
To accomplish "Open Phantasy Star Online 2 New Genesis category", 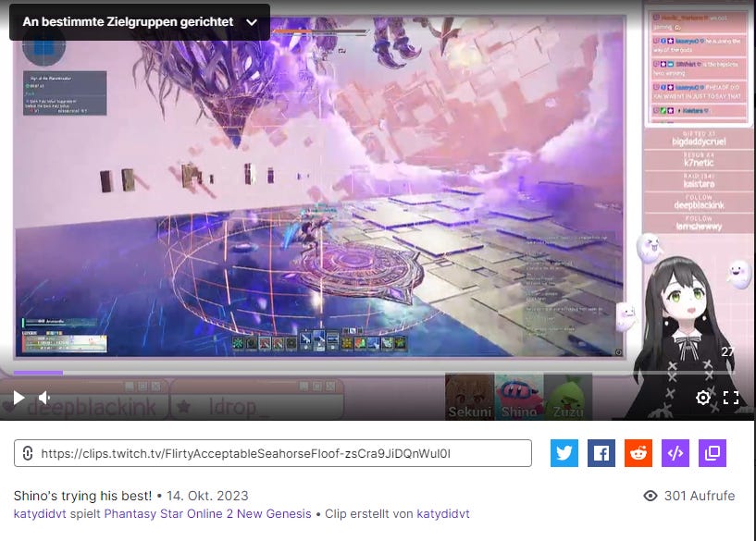I will tap(208, 514).
